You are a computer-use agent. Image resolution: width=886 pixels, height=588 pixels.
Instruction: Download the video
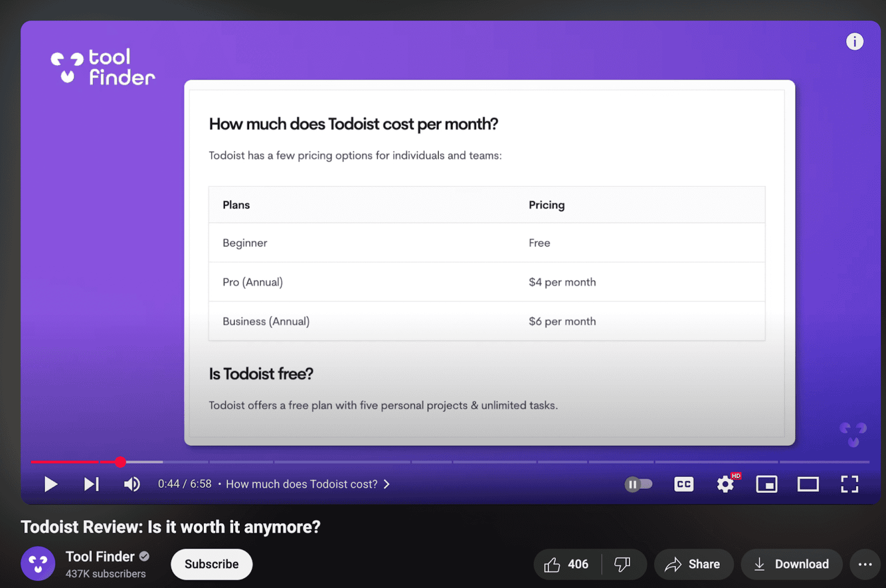(791, 564)
